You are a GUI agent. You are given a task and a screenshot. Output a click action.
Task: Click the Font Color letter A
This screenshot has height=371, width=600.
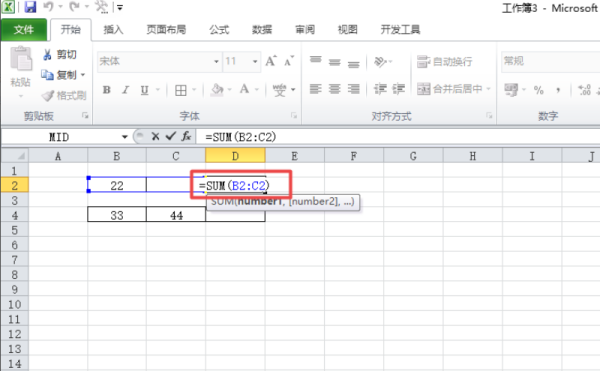pyautogui.click(x=244, y=89)
